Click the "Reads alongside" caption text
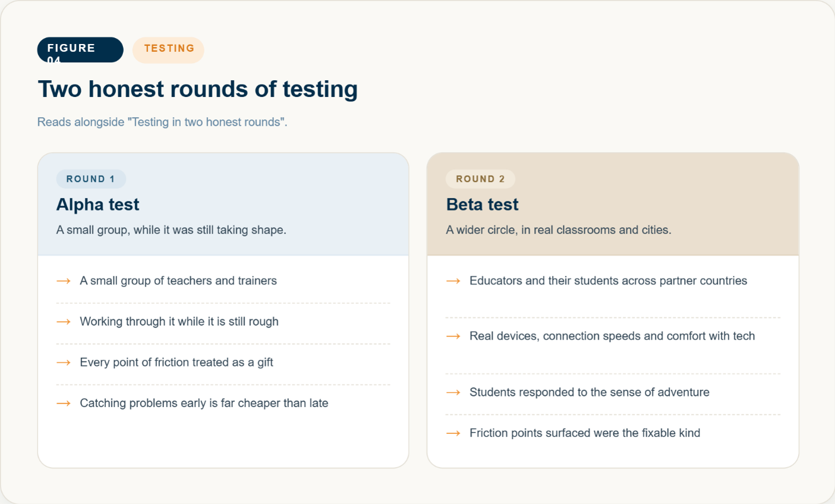Image resolution: width=835 pixels, height=504 pixels. (x=162, y=122)
